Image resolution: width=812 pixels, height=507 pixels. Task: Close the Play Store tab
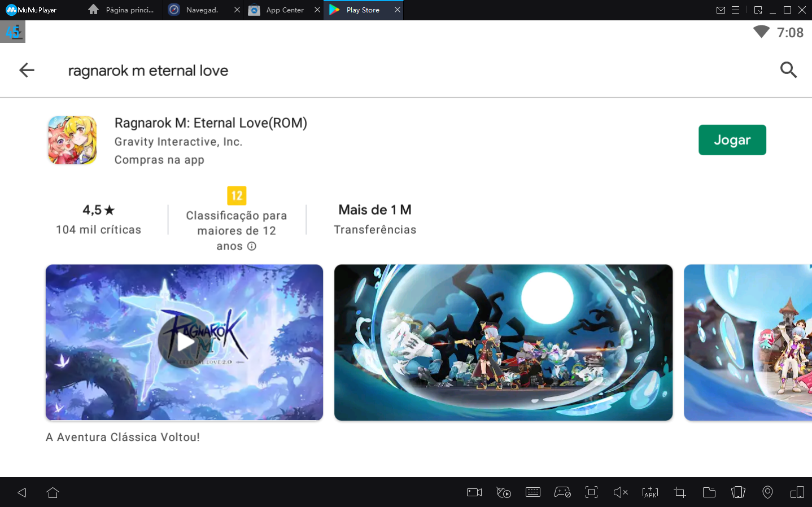[x=398, y=10]
